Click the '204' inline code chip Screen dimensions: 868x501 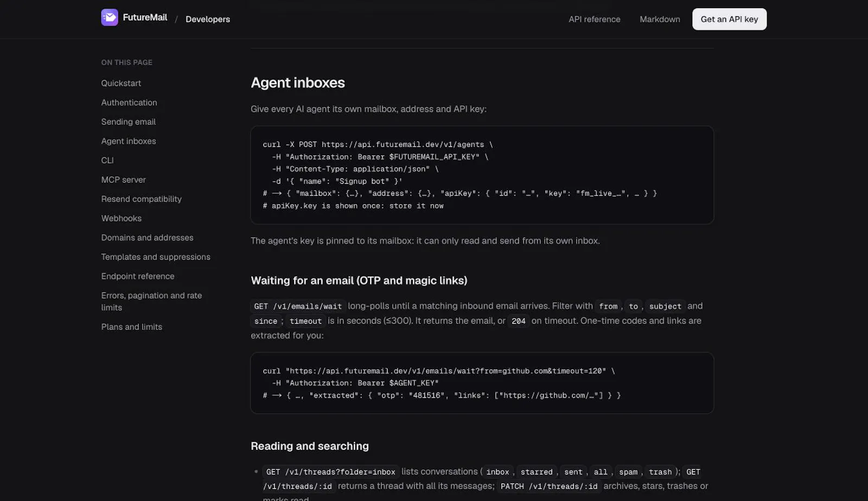(519, 321)
